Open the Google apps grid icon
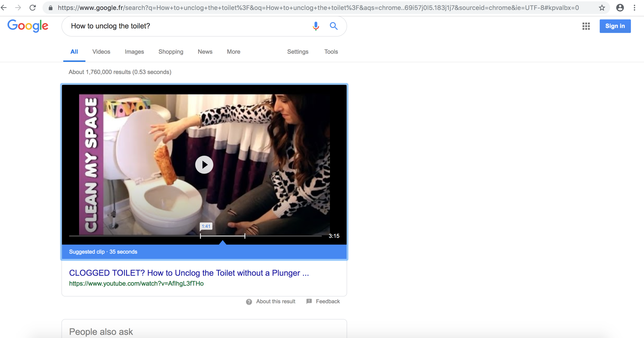Viewport: 644px width, 338px height. (586, 26)
